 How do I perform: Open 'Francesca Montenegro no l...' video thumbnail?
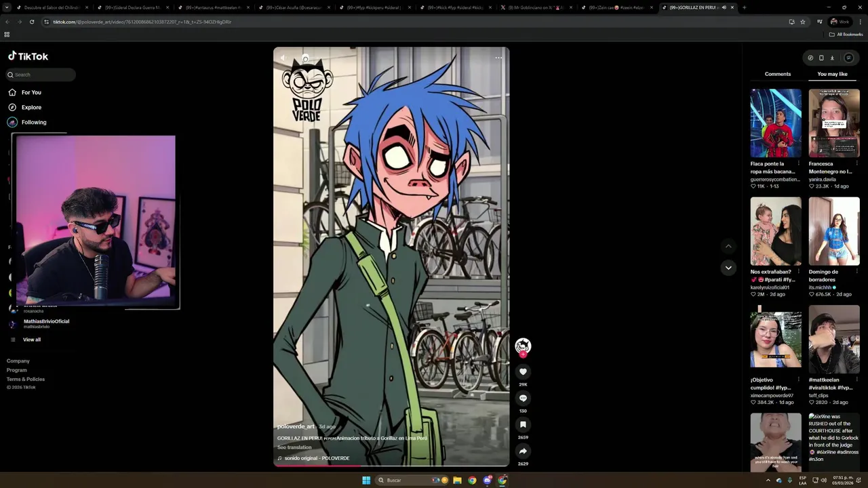pyautogui.click(x=834, y=123)
